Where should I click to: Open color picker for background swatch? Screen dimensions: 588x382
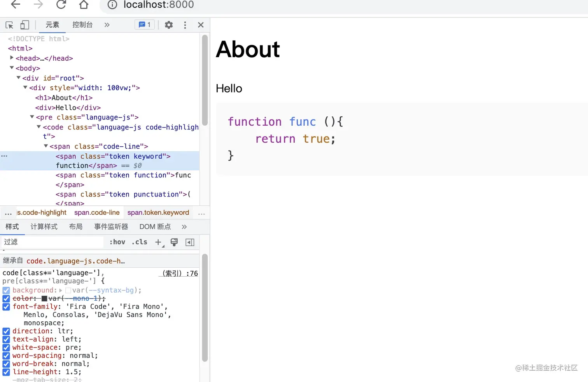[x=68, y=290]
